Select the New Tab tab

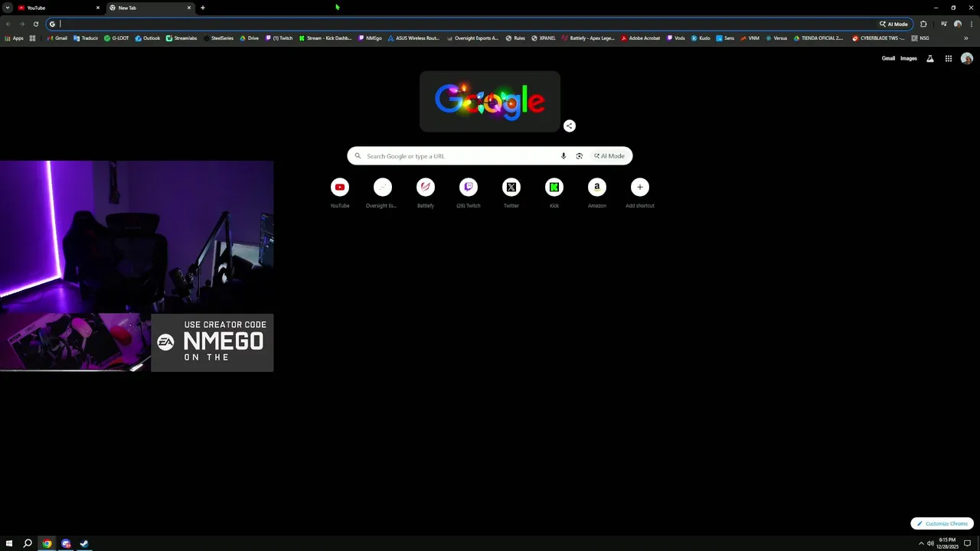(x=145, y=8)
